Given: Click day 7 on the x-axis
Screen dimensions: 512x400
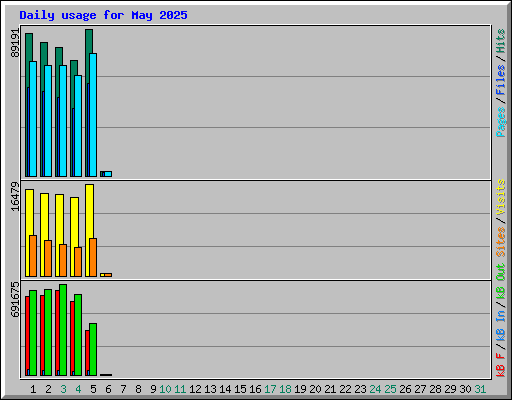Looking at the screenshot, I should pos(123,389).
